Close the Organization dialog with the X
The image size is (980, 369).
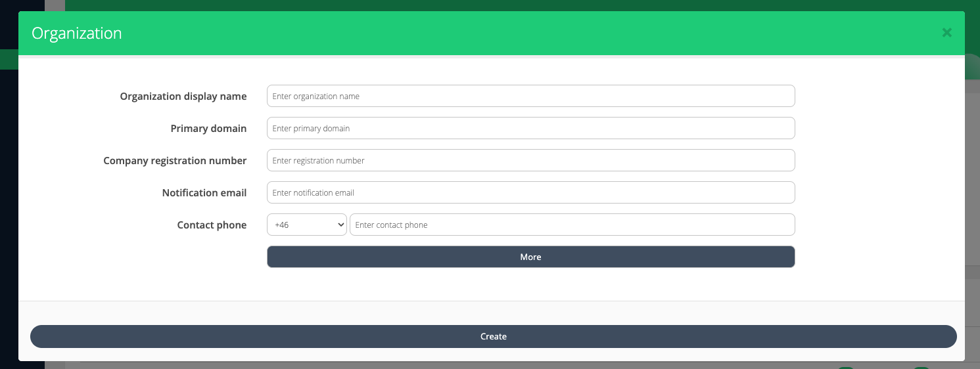(x=946, y=33)
